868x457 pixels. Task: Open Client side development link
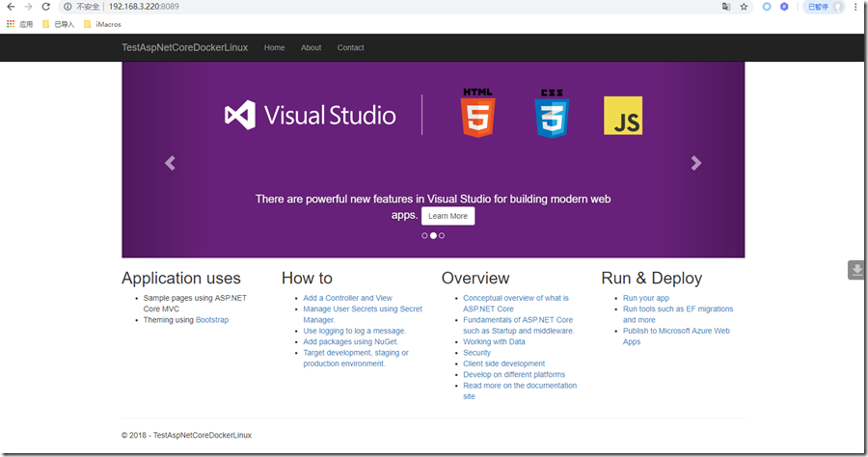(x=504, y=363)
